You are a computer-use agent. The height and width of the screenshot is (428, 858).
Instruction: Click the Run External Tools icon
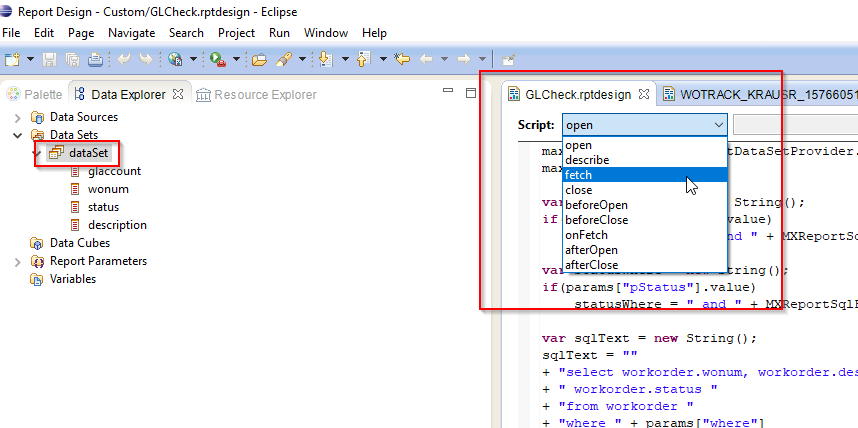217,59
